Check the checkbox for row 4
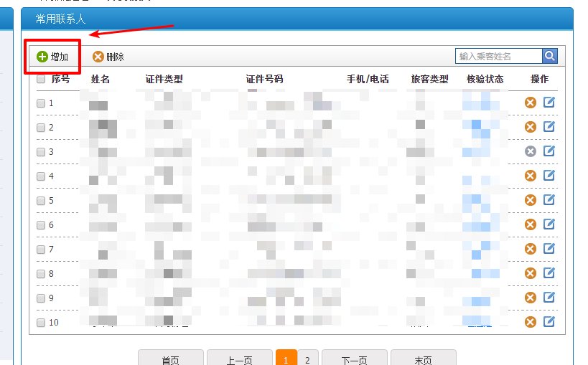This screenshot has width=588, height=365. [x=41, y=176]
